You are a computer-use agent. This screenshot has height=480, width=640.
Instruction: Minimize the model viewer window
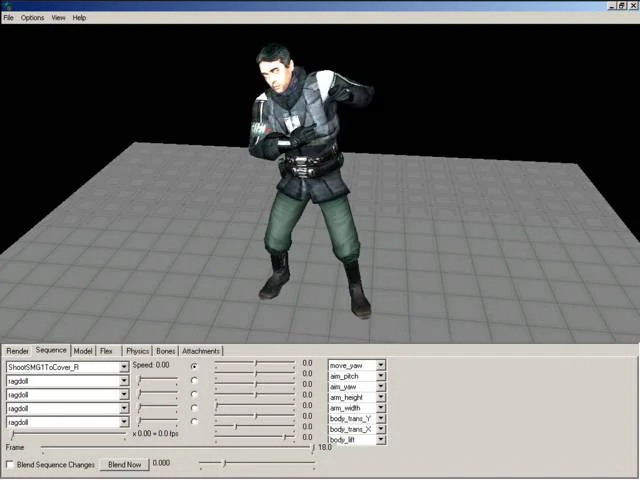[612, 5]
